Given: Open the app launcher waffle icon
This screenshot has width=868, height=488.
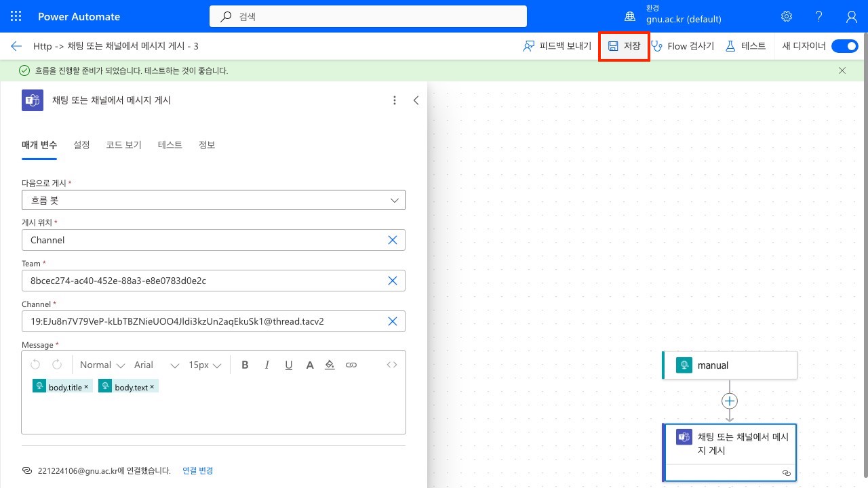Looking at the screenshot, I should [x=16, y=16].
